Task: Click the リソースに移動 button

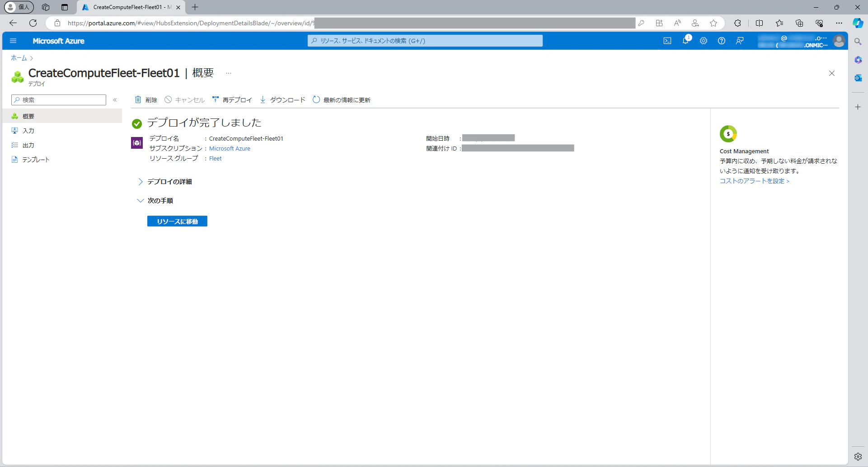Action: pos(177,221)
